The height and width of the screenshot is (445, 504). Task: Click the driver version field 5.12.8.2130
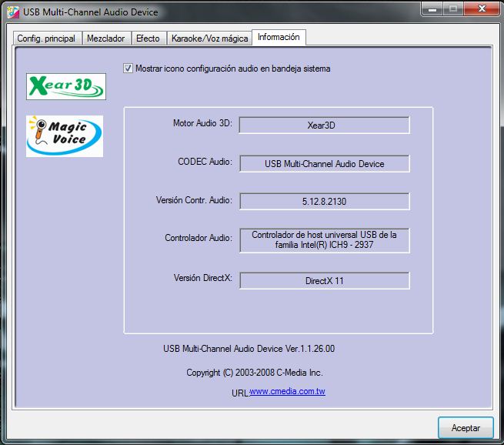(324, 201)
